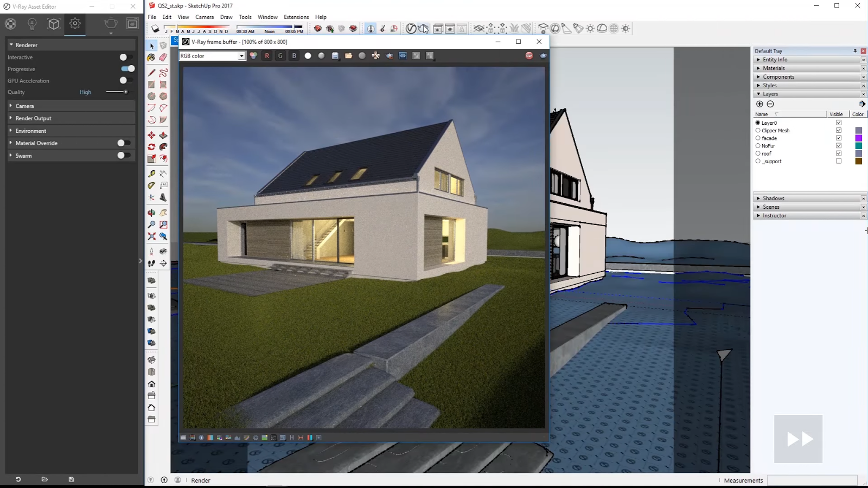
Task: Select the Zoom magnifier tool
Action: tap(151, 224)
